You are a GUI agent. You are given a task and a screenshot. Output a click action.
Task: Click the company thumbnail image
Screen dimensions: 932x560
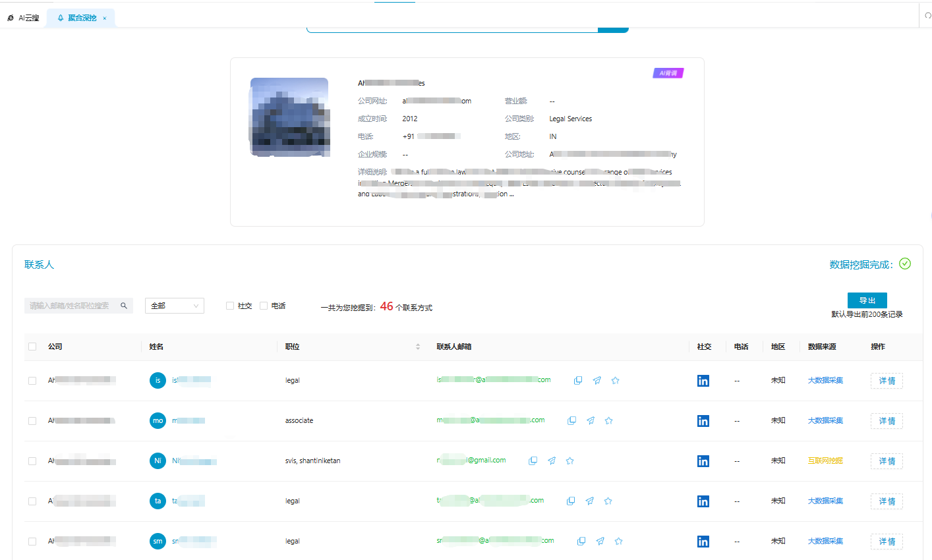click(289, 117)
